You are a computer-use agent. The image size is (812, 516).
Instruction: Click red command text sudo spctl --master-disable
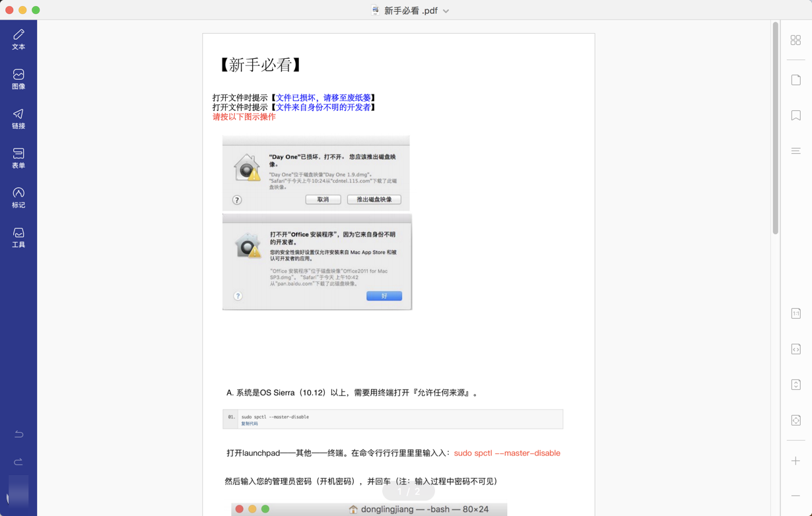tap(507, 453)
